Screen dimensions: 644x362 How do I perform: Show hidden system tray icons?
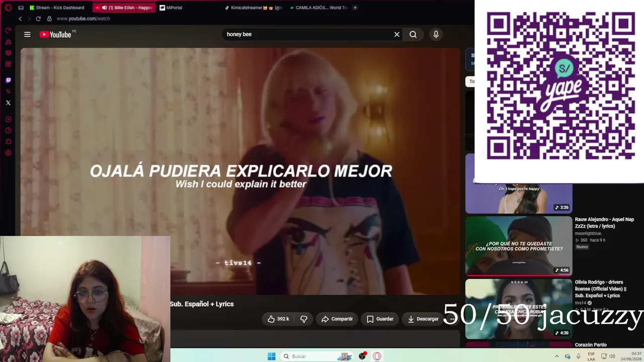(556, 356)
